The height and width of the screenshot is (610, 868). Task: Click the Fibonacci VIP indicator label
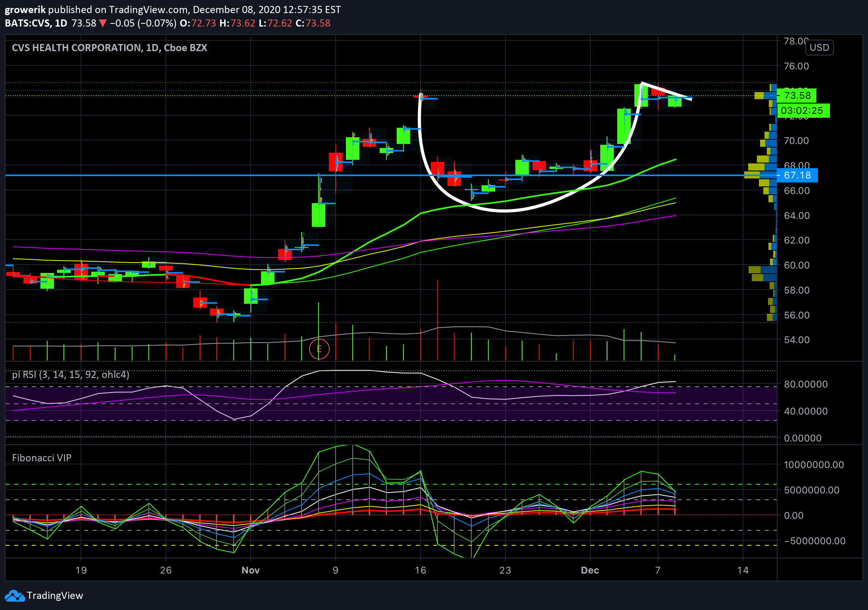point(42,458)
